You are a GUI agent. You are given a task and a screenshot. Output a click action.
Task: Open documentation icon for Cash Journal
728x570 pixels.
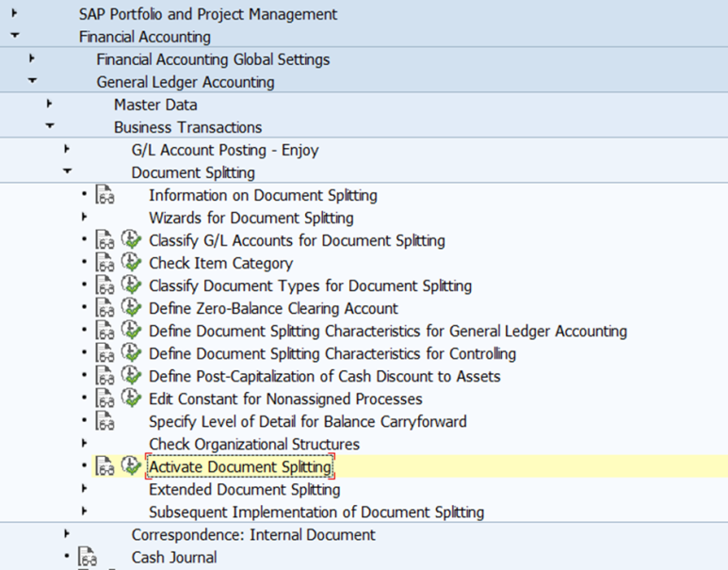pos(87,557)
